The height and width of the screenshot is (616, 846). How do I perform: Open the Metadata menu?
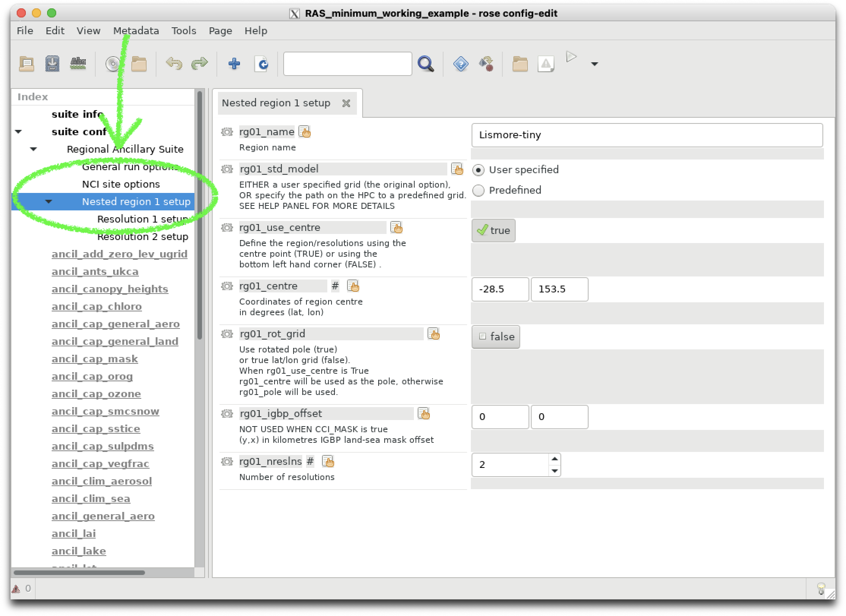coord(136,31)
